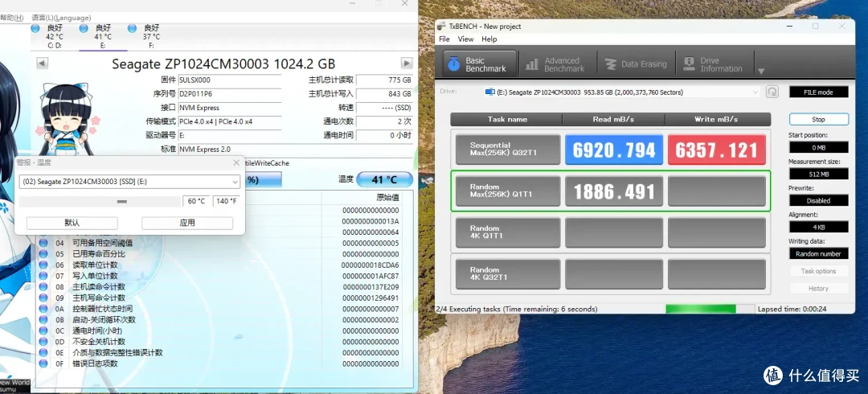
Task: Select the 已用寿命百分比 row
Action: [219, 254]
